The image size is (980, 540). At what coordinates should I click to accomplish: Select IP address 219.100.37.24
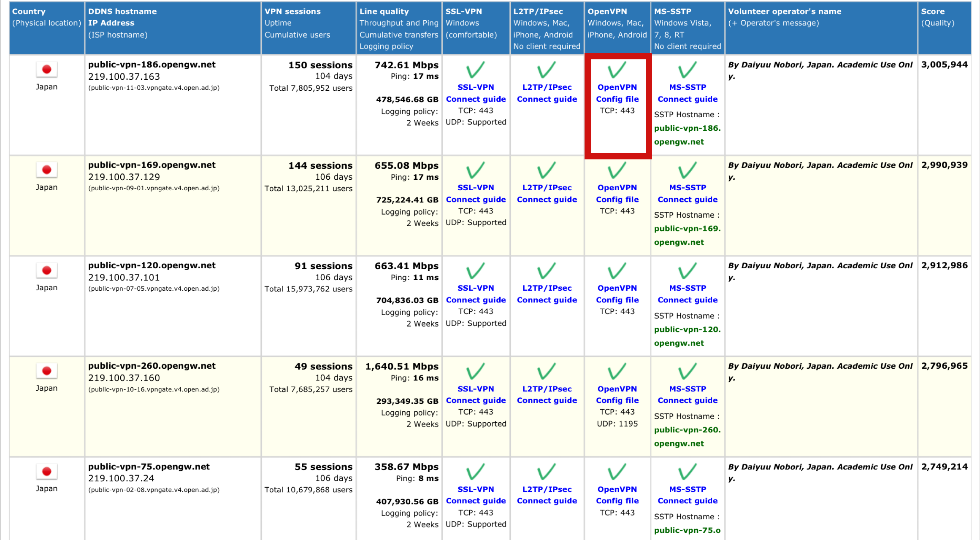pos(121,478)
